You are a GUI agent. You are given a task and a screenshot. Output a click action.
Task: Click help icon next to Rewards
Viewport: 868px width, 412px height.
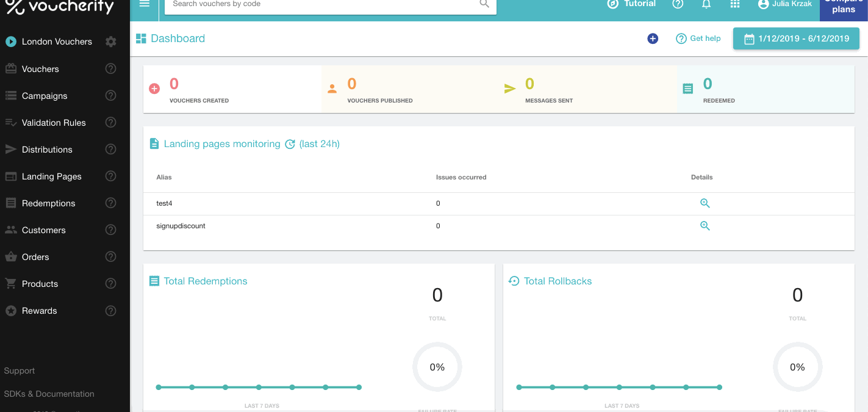[110, 310]
